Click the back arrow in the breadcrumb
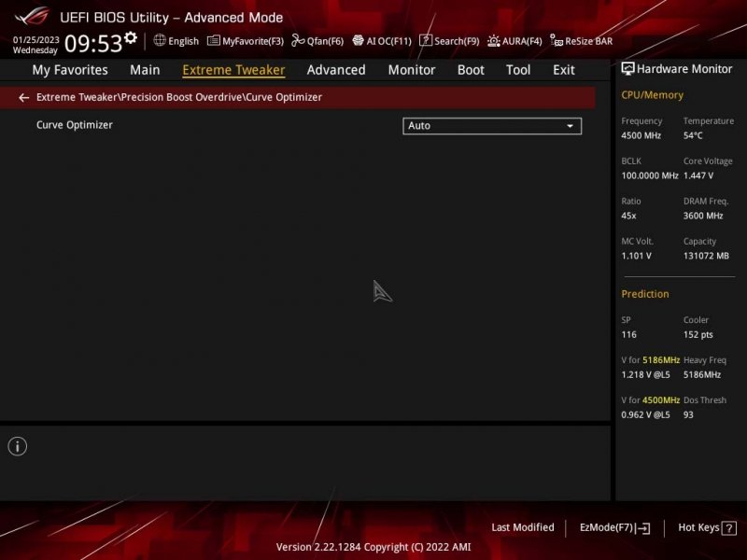This screenshot has width=747, height=560. pos(23,98)
